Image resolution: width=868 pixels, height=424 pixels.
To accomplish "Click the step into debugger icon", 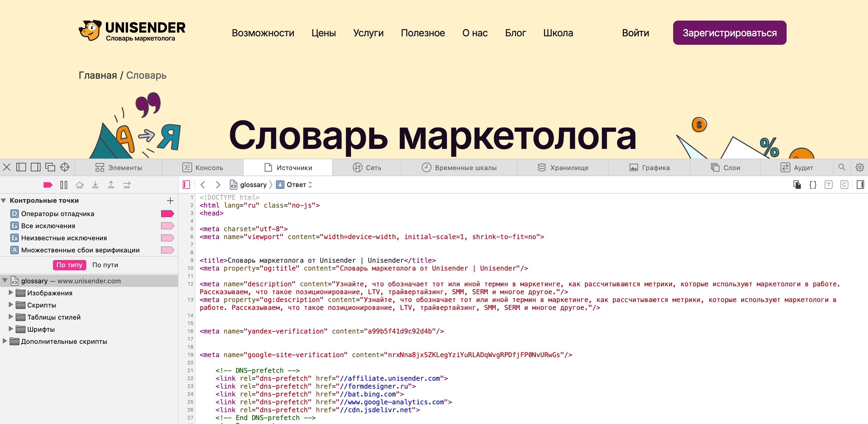I will 95,185.
